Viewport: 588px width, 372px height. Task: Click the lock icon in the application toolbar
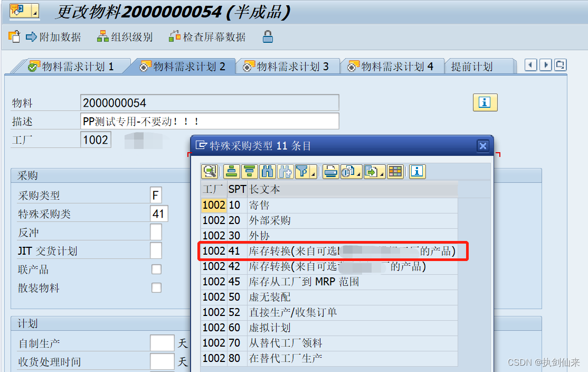point(268,37)
